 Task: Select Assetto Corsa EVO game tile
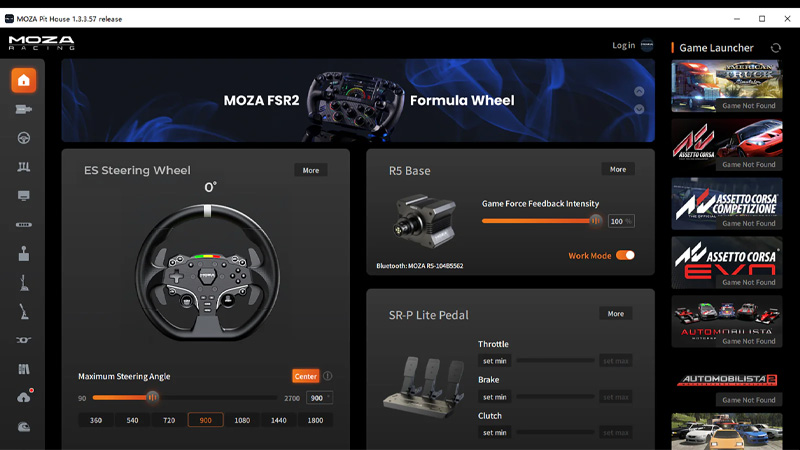pyautogui.click(x=727, y=262)
